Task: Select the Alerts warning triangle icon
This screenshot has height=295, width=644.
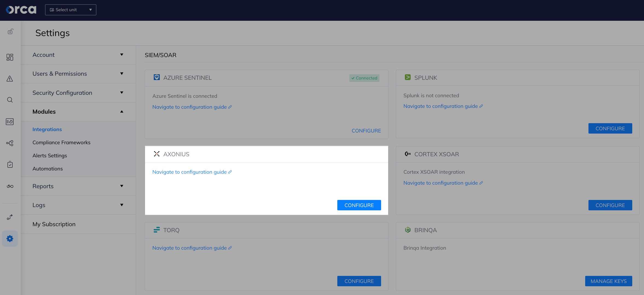Action: (x=10, y=79)
